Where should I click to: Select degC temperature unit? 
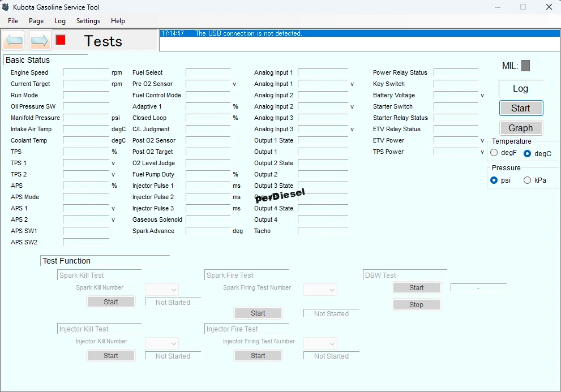tap(527, 153)
